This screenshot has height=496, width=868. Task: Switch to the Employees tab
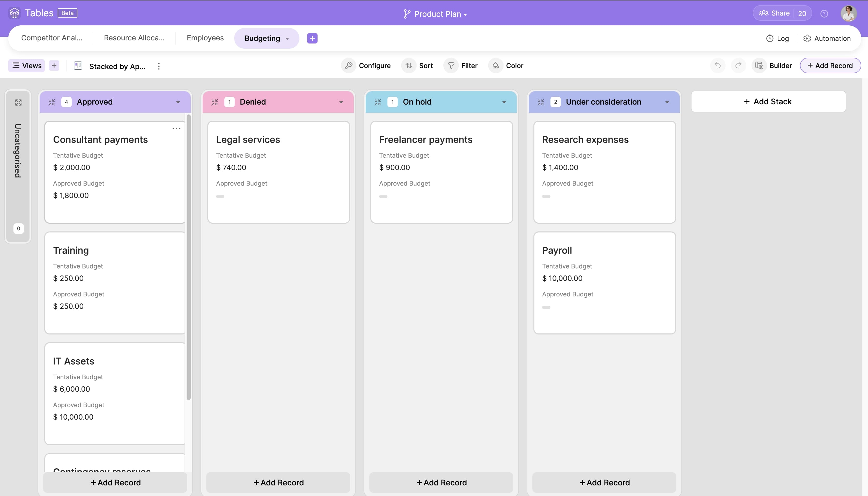click(x=205, y=38)
